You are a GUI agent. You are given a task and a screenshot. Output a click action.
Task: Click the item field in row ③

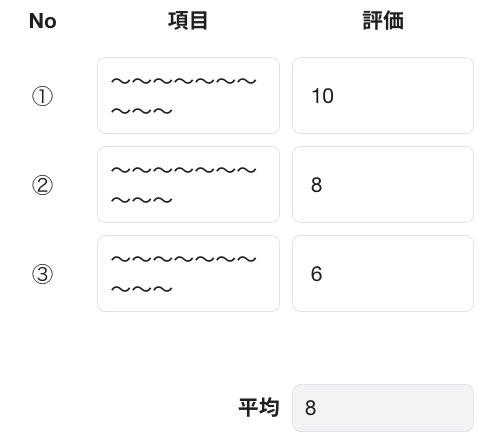[x=188, y=274]
